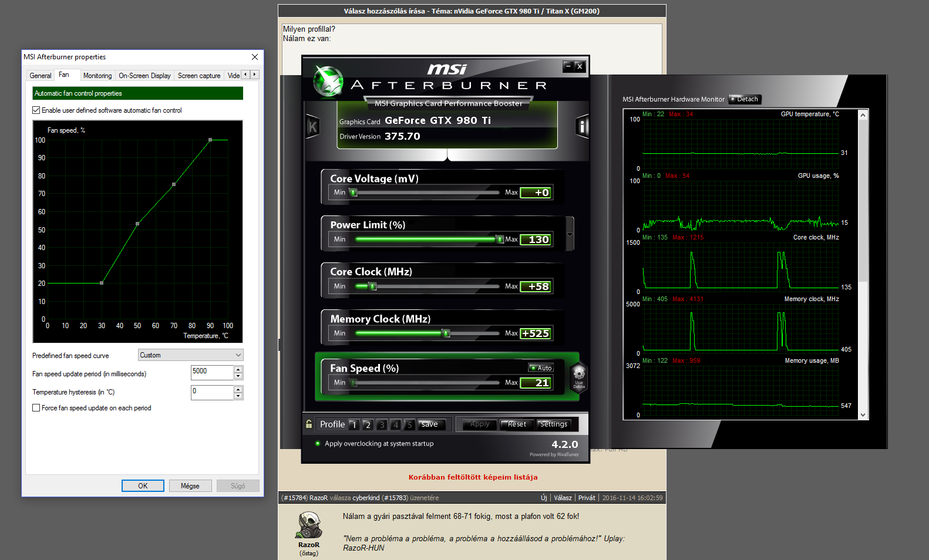
Task: Click the Apply button in Afterburner
Action: click(480, 424)
